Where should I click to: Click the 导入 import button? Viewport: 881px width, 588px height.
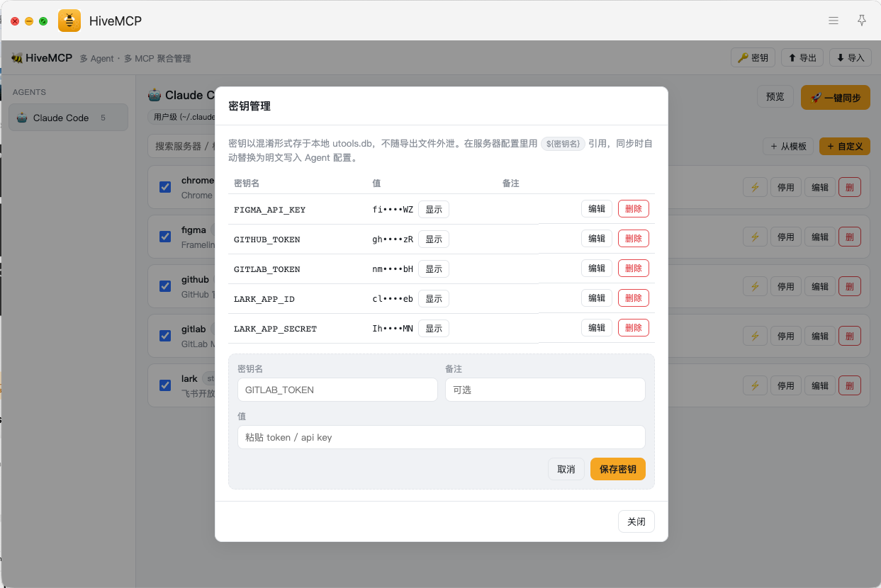coord(850,57)
